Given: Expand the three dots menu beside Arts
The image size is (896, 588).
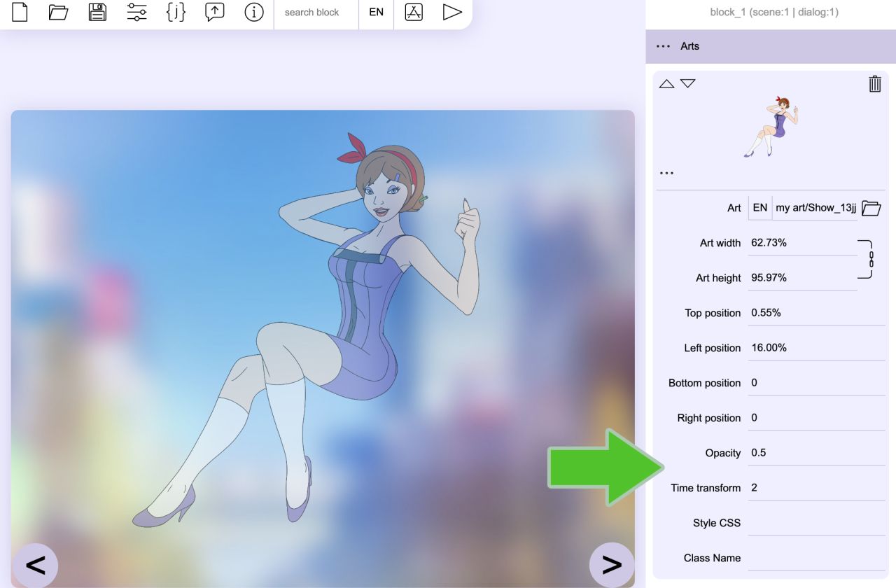Looking at the screenshot, I should [x=663, y=46].
